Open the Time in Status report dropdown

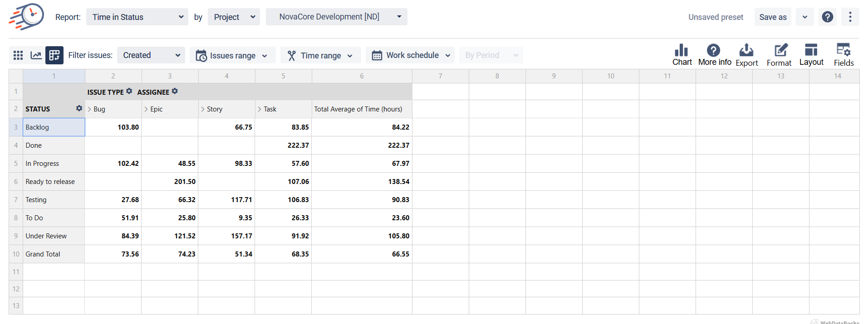coord(137,17)
